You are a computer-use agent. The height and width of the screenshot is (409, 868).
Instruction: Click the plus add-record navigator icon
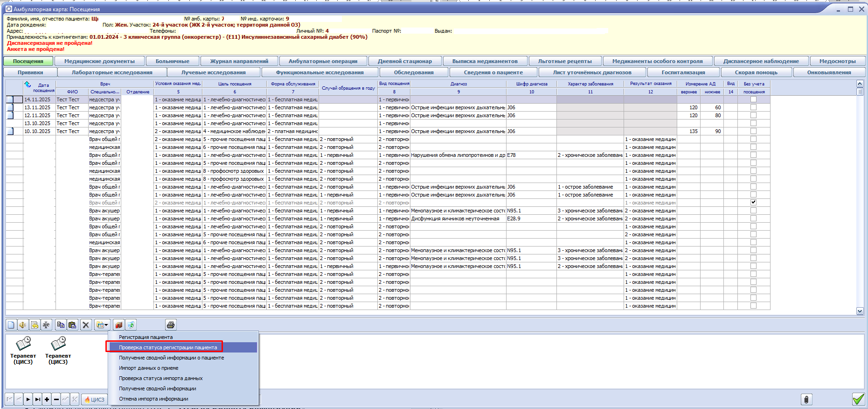click(x=47, y=400)
